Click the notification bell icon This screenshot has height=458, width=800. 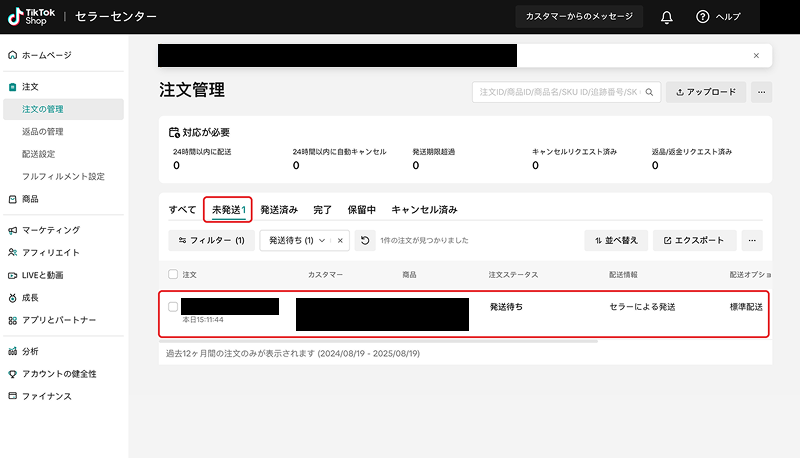(667, 17)
